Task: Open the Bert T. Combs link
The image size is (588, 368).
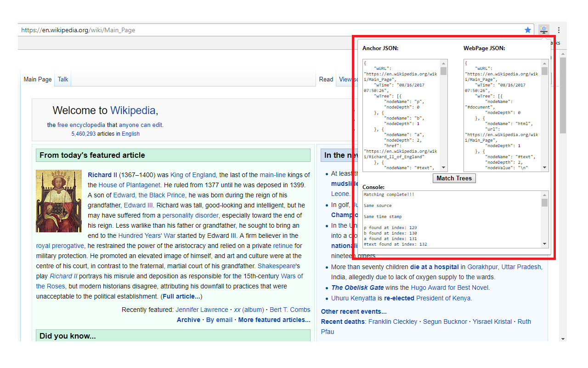Action: pyautogui.click(x=290, y=310)
